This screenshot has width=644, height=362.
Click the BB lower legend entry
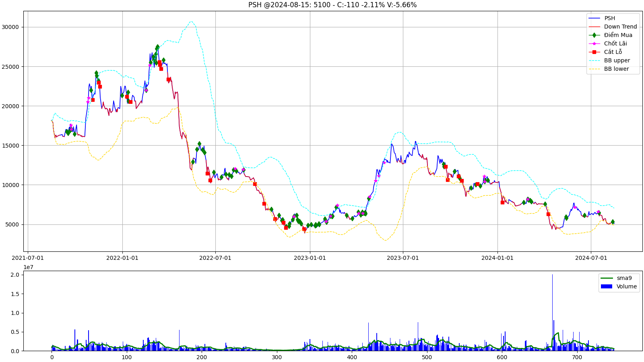point(616,69)
